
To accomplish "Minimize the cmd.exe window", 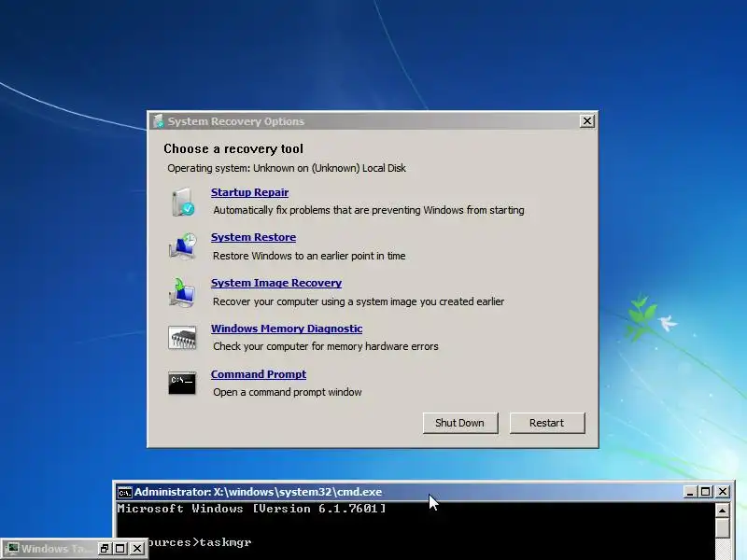I will tap(690, 492).
